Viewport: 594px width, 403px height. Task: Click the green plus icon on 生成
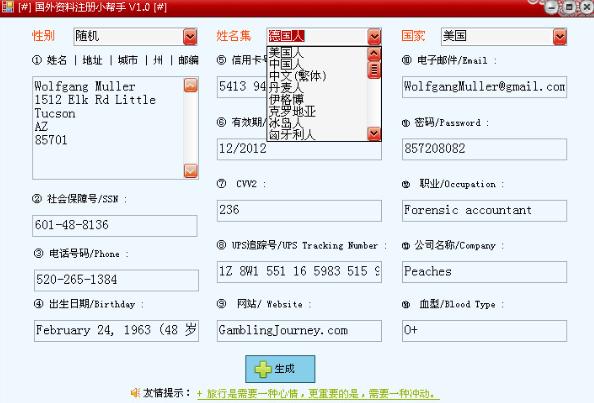pyautogui.click(x=263, y=369)
